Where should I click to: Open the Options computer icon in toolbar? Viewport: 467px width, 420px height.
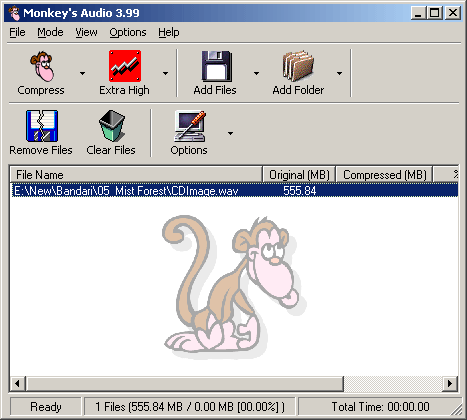click(190, 126)
